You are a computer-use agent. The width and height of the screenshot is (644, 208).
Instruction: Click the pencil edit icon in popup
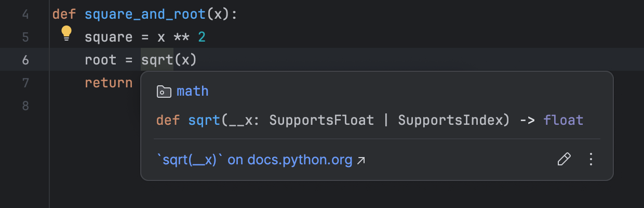pos(563,159)
